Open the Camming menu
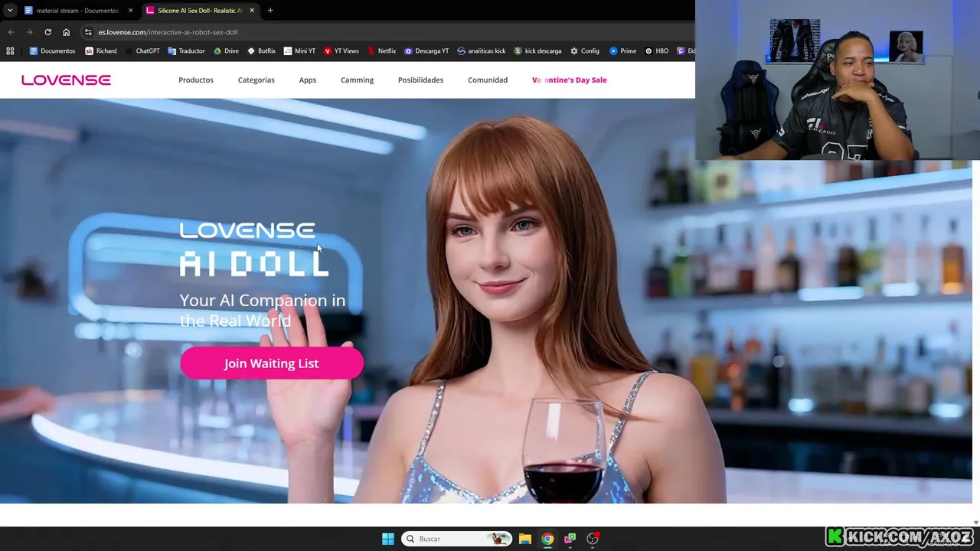Screen dimensions: 980x551 357,80
